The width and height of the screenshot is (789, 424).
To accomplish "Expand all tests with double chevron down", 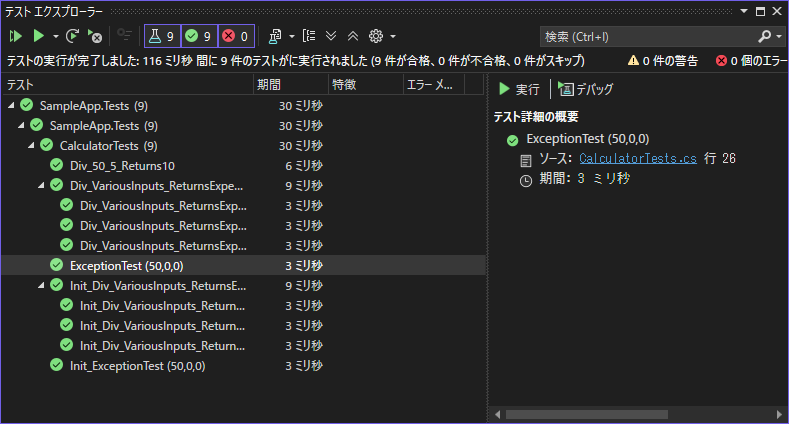I will coord(331,36).
